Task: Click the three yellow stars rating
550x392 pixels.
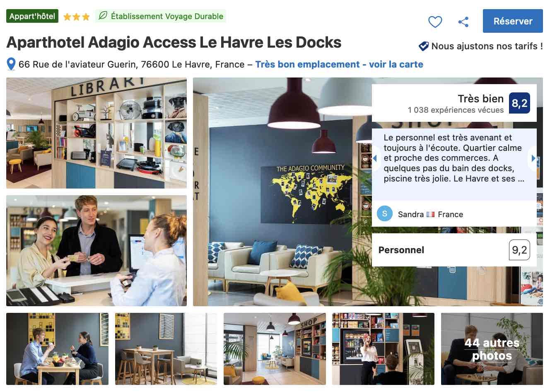Action: click(x=77, y=17)
